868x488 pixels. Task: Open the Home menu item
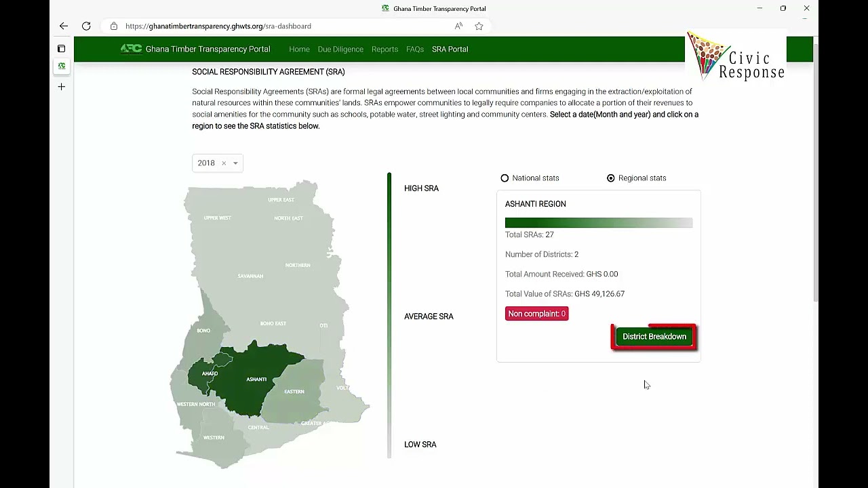[299, 49]
